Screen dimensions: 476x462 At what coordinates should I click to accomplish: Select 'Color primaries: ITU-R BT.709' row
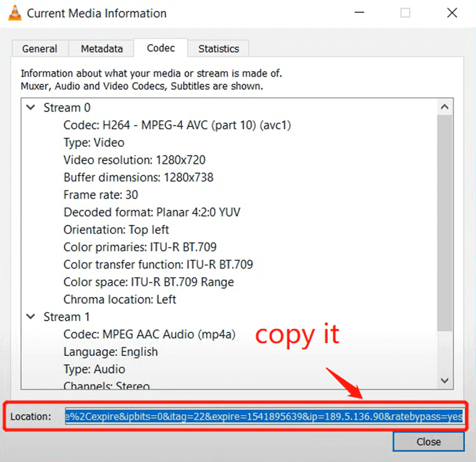[140, 247]
